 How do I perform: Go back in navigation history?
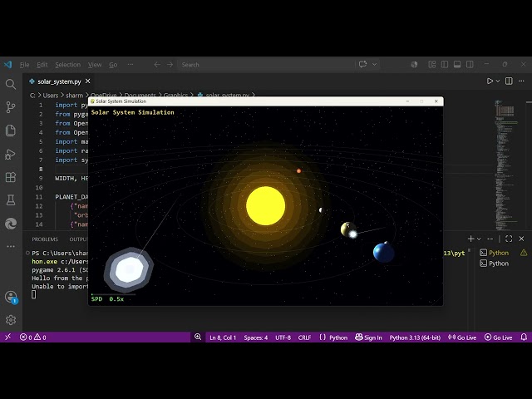click(x=157, y=65)
